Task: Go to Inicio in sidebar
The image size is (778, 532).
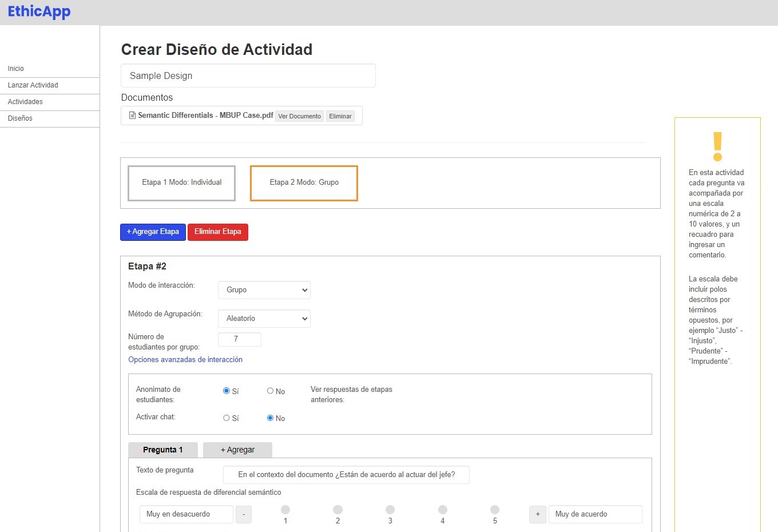Action: coord(50,69)
